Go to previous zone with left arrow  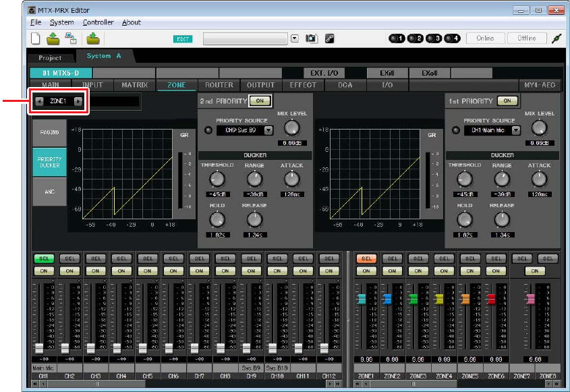tap(39, 101)
